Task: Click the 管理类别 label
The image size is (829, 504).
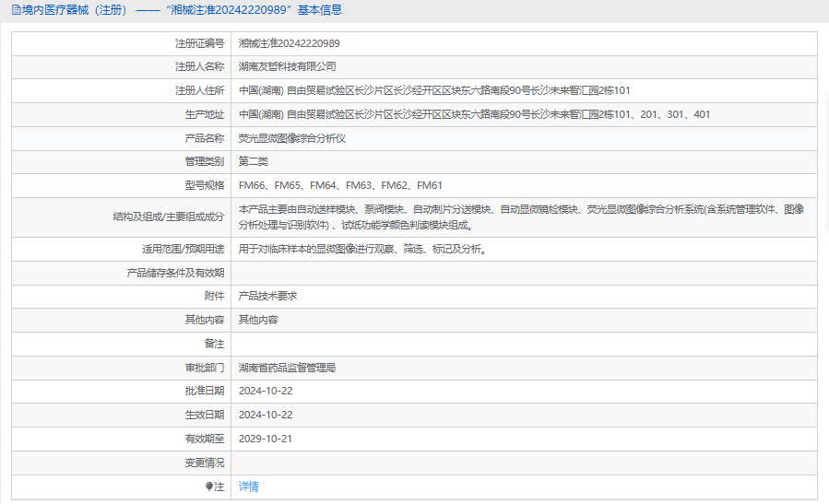Action: [205, 161]
